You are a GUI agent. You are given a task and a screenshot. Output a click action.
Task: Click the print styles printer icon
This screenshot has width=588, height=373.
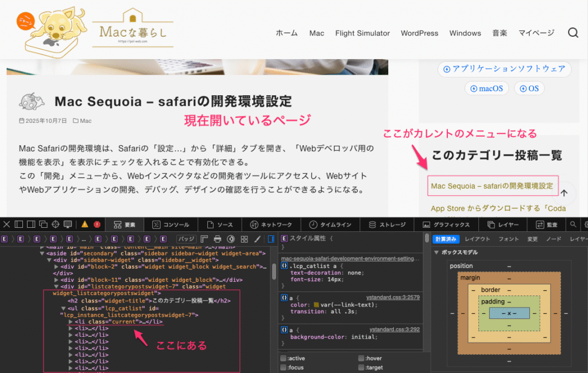click(x=218, y=239)
